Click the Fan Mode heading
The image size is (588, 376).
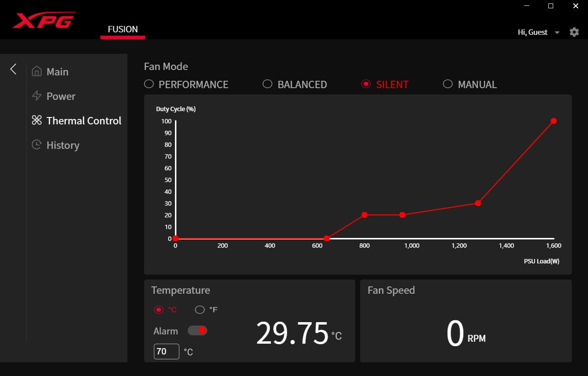click(x=166, y=67)
